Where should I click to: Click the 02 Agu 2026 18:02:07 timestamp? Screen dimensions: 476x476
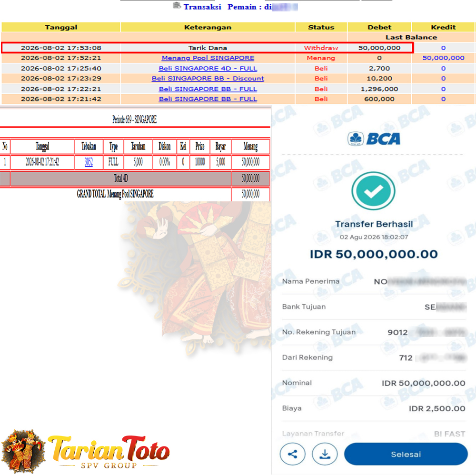pos(374,237)
